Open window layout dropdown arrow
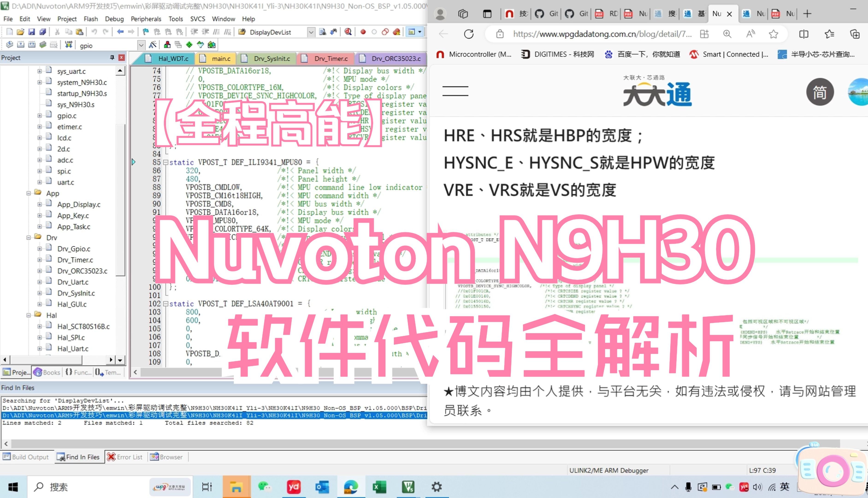 (420, 32)
